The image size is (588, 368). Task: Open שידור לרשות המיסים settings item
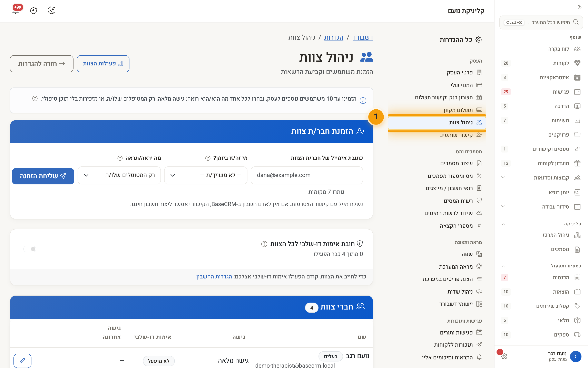pos(437,213)
